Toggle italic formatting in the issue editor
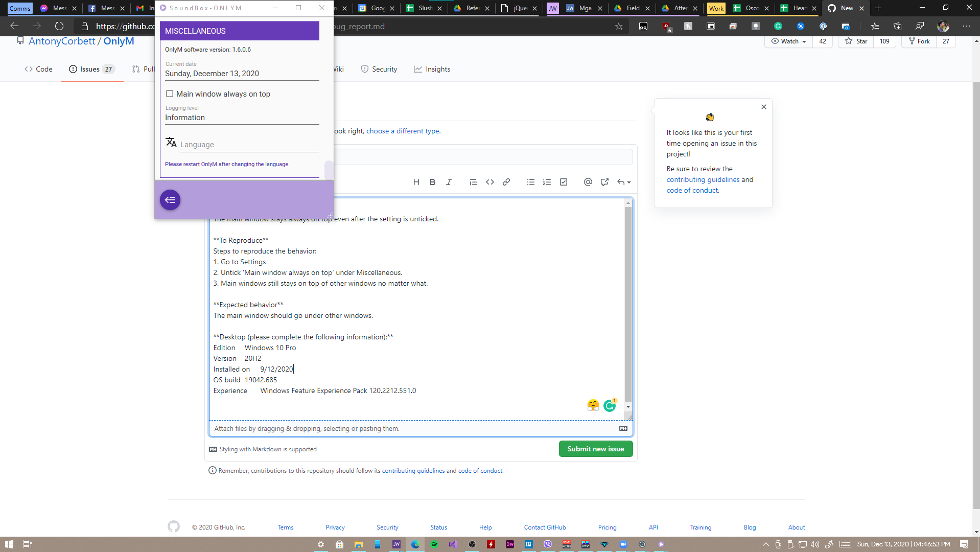 [449, 182]
